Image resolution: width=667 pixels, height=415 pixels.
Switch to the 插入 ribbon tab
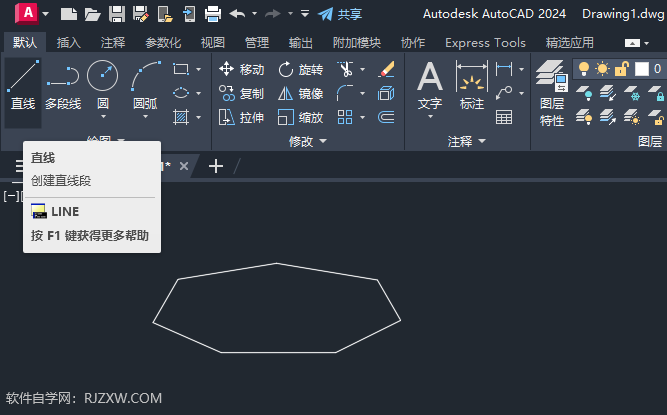pos(68,43)
